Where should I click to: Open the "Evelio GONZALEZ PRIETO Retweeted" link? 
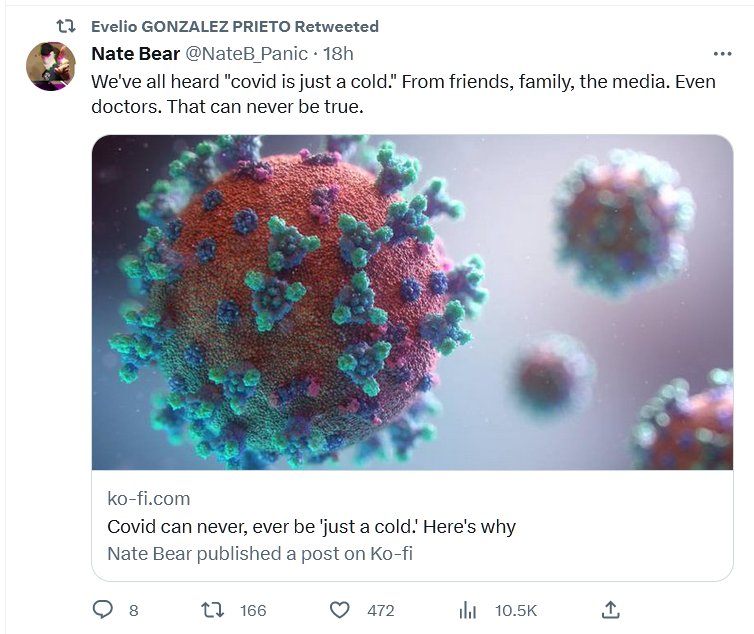coord(234,26)
